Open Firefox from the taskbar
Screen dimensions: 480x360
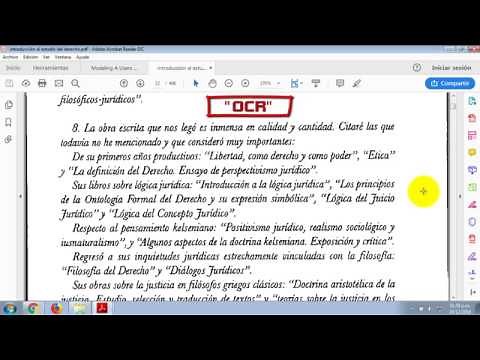tap(56, 308)
